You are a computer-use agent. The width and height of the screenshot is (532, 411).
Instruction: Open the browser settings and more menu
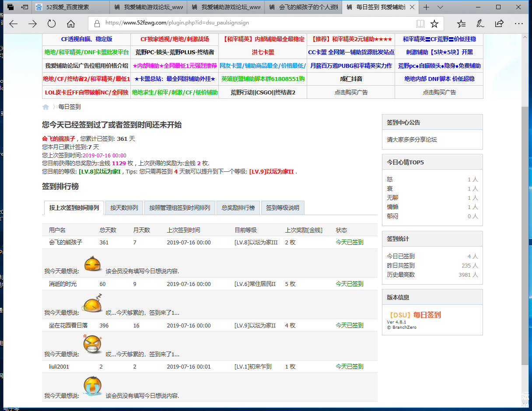[x=518, y=24]
